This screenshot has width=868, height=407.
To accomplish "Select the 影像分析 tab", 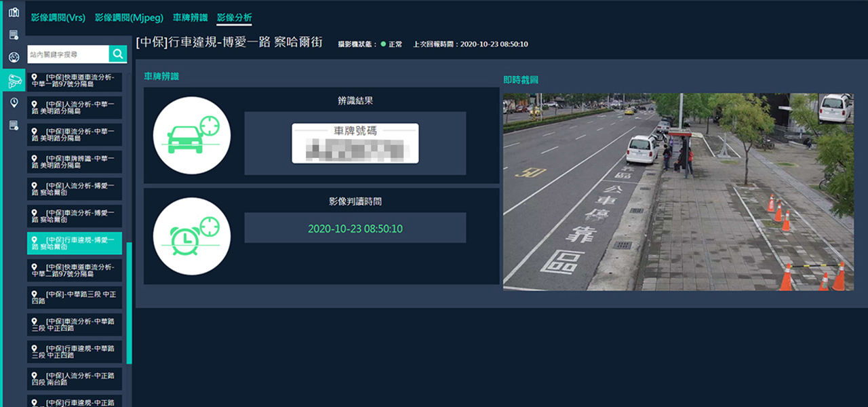I will click(x=235, y=18).
